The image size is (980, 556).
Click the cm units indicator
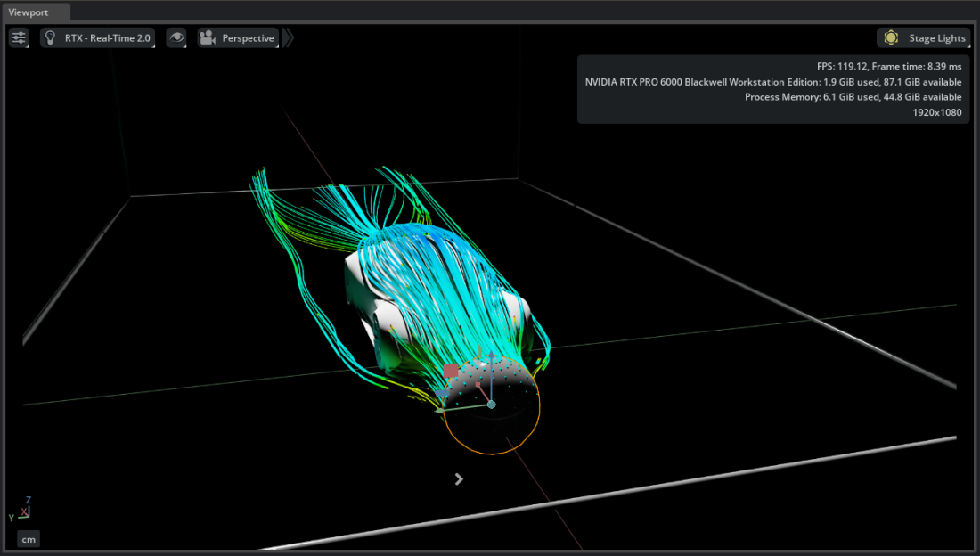click(28, 538)
